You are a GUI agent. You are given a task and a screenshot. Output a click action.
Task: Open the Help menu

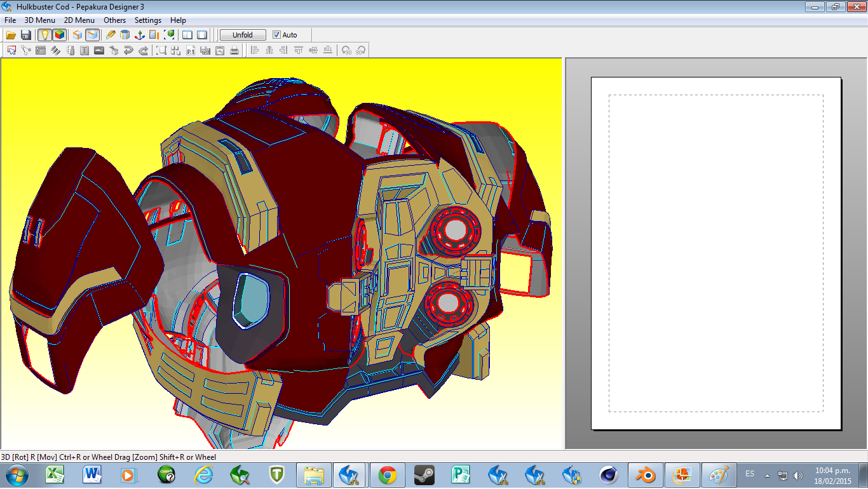179,20
